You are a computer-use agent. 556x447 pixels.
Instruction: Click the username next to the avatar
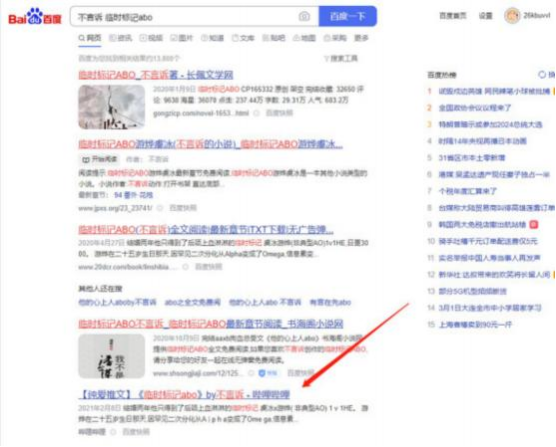[537, 16]
